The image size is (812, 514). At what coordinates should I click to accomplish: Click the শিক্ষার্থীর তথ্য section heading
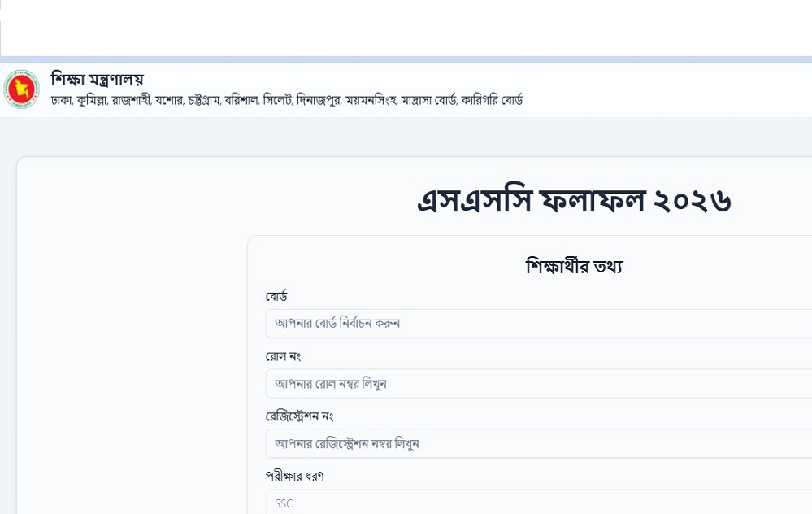pos(574,266)
